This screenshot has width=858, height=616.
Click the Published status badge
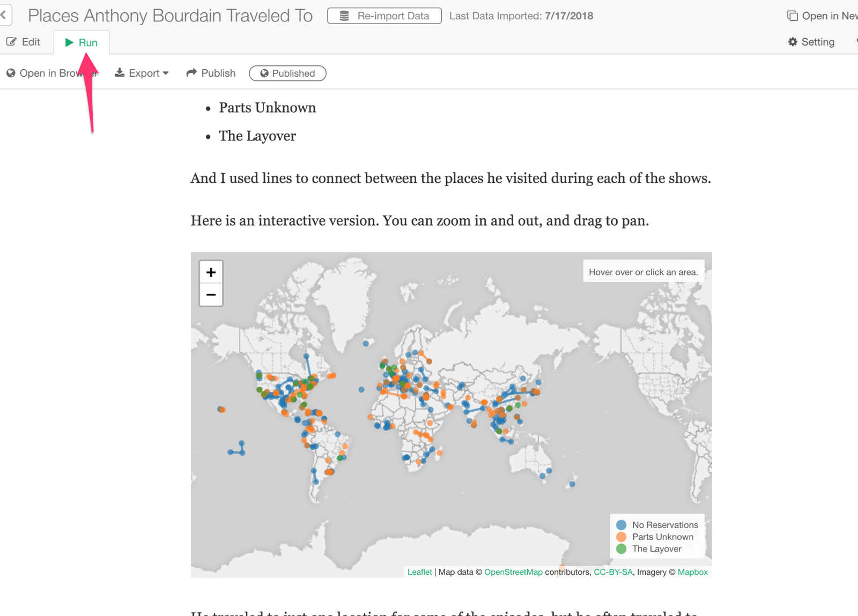coord(287,73)
